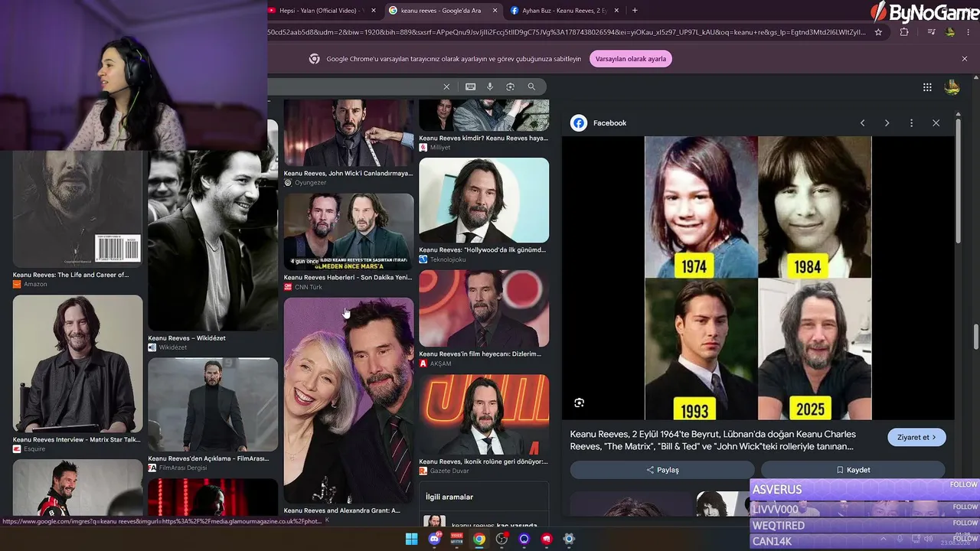Image resolution: width=980 pixels, height=551 pixels.
Task: Open Discord from the taskbar
Action: (434, 539)
